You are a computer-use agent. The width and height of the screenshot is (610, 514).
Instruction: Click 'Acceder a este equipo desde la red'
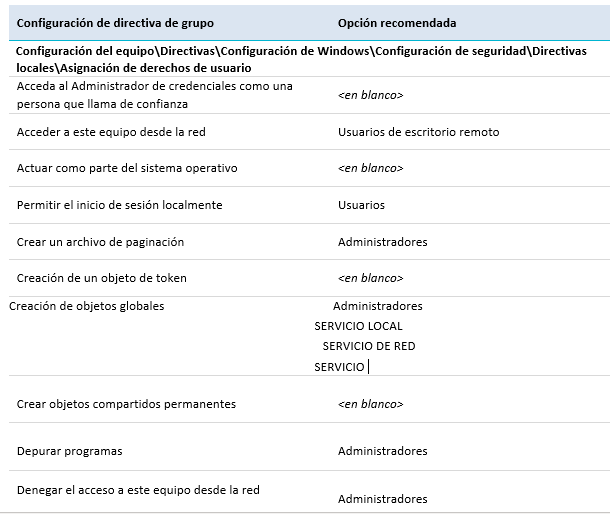111,132
